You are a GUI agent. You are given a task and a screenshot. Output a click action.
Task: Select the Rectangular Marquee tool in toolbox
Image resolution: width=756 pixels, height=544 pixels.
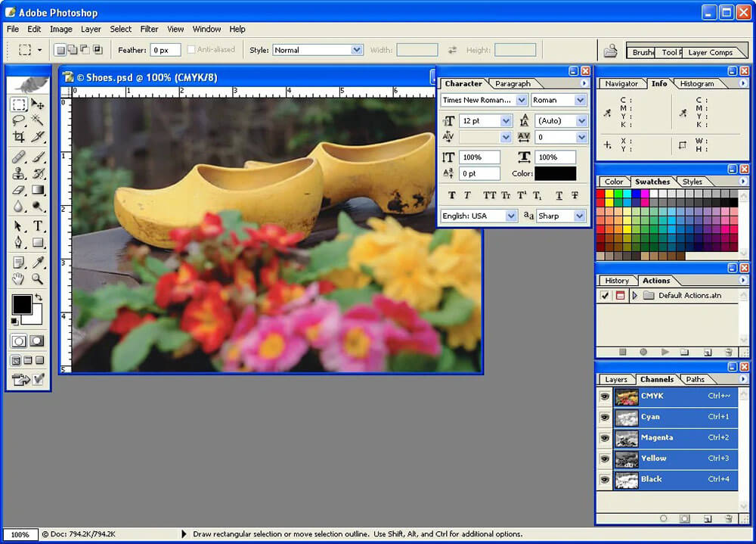pyautogui.click(x=19, y=104)
